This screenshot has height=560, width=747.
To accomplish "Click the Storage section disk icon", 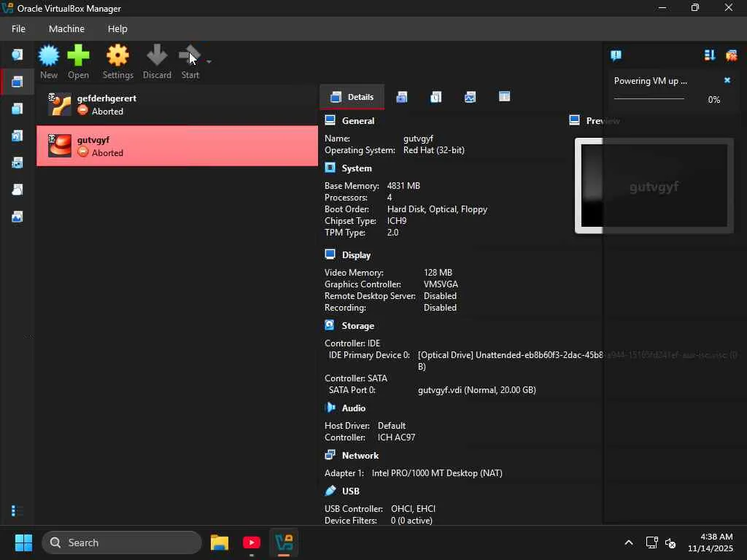I will pyautogui.click(x=330, y=325).
